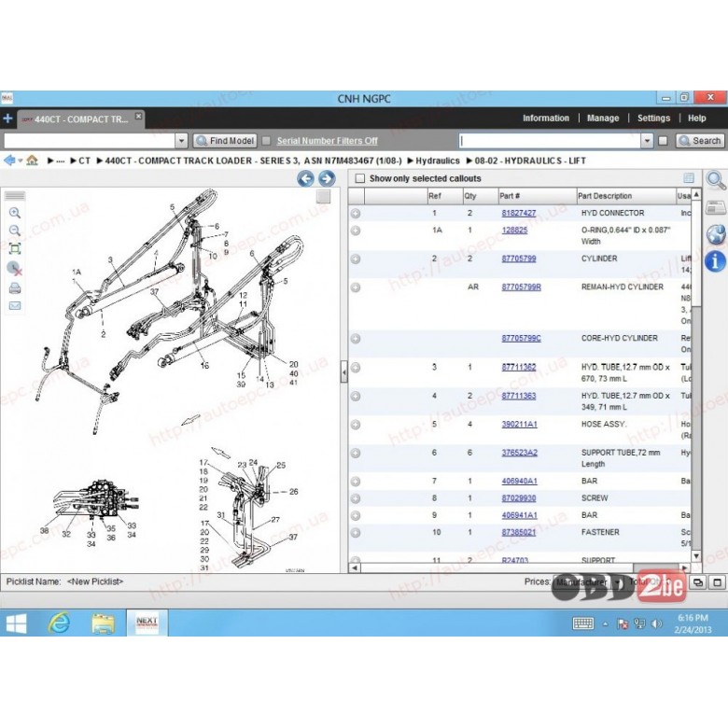Image resolution: width=728 pixels, height=728 pixels.
Task: Add a new tab with plus icon
Action: point(7,119)
